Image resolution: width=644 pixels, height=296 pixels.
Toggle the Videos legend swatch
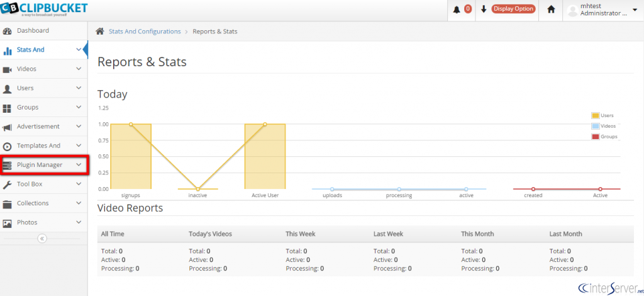pos(595,126)
